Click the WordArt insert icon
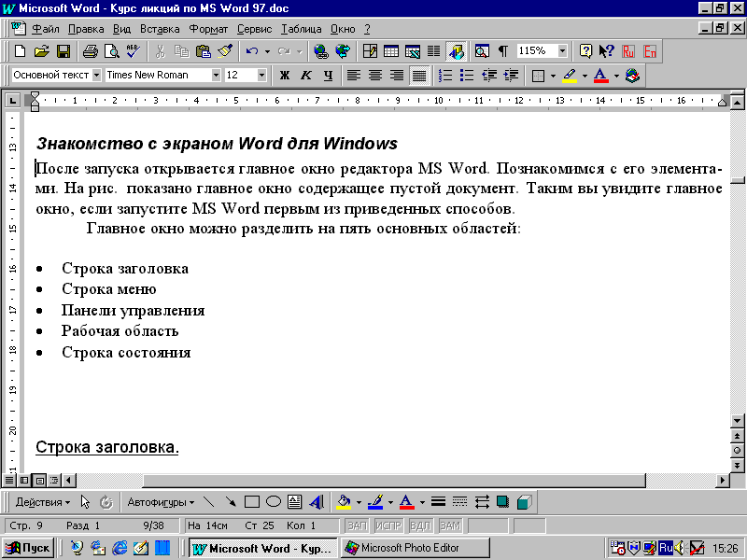This screenshot has width=747, height=560. click(x=317, y=502)
